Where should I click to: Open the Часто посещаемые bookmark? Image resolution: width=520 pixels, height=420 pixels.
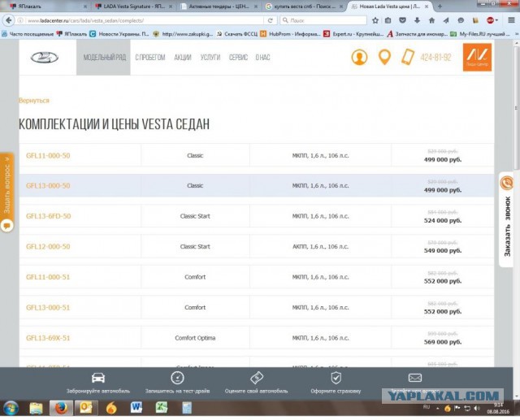pos(28,34)
